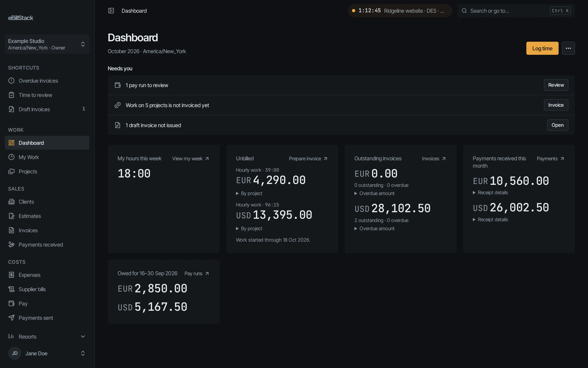Follow the View my week link
Viewport: 588px width, 368px height.
190,158
